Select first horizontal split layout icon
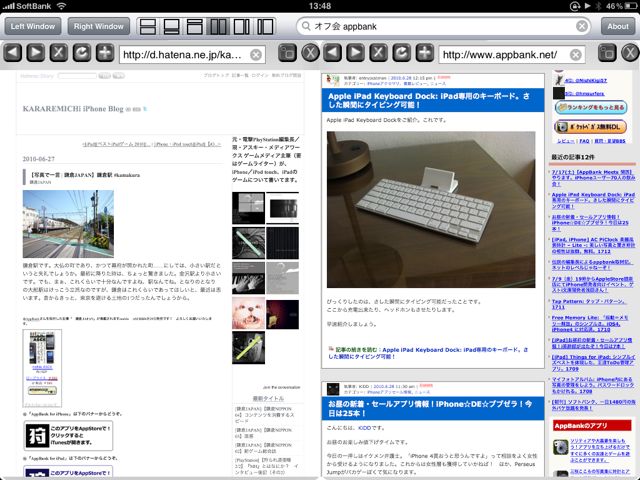Viewport: 640px width, 480px height. pyautogui.click(x=148, y=27)
